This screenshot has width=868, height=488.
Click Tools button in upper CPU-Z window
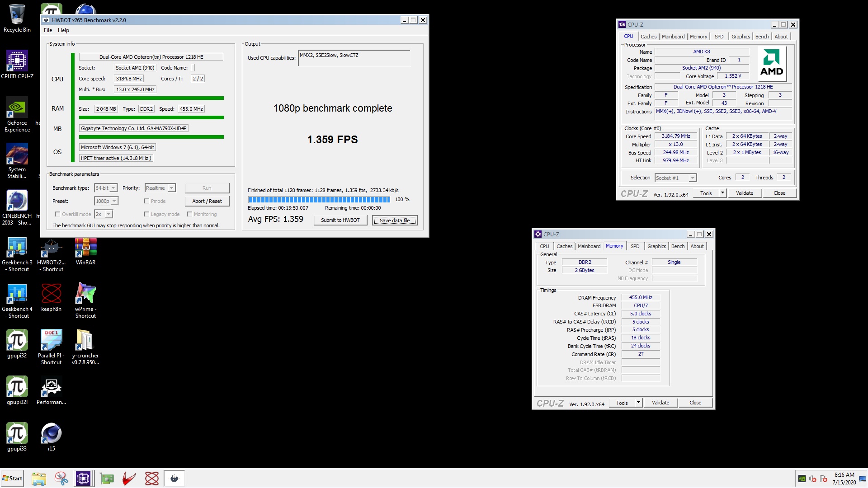(x=706, y=193)
